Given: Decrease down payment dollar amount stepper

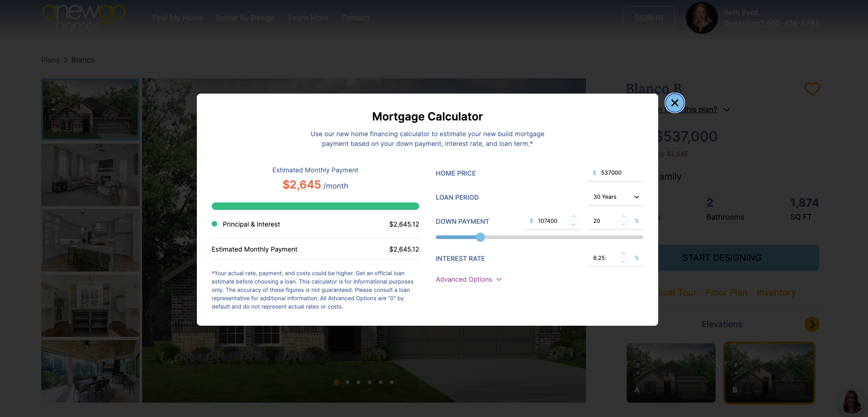Looking at the screenshot, I should 573,225.
